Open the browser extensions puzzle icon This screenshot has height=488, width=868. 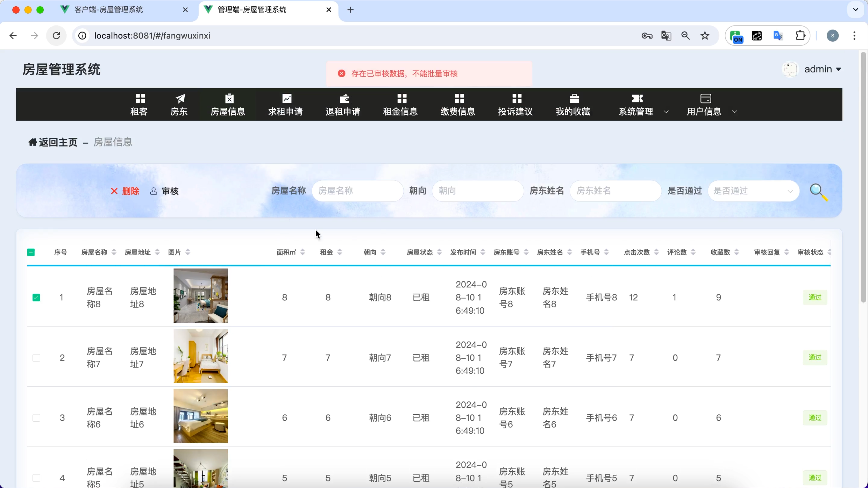[x=800, y=36]
